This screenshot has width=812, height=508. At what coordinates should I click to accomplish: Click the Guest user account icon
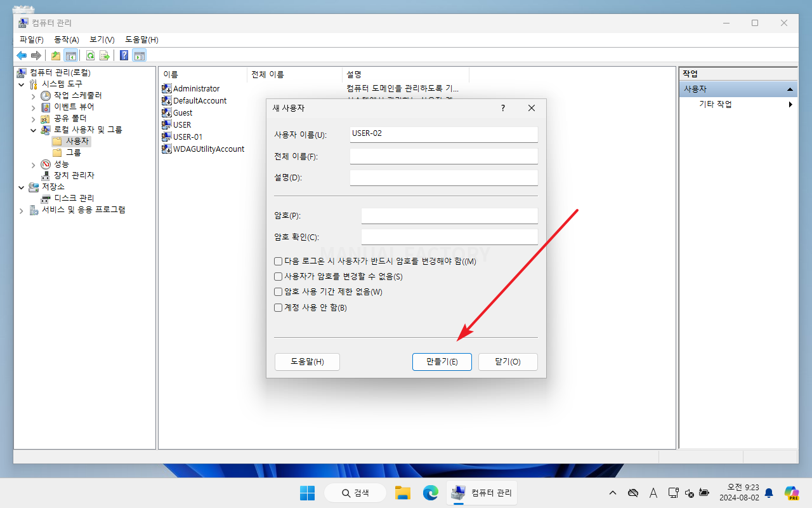(x=167, y=113)
